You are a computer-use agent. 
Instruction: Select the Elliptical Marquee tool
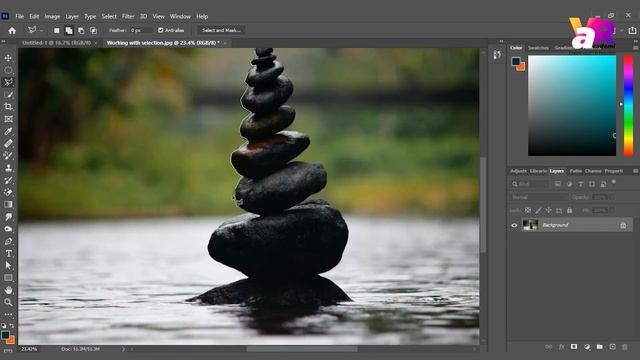(8, 70)
